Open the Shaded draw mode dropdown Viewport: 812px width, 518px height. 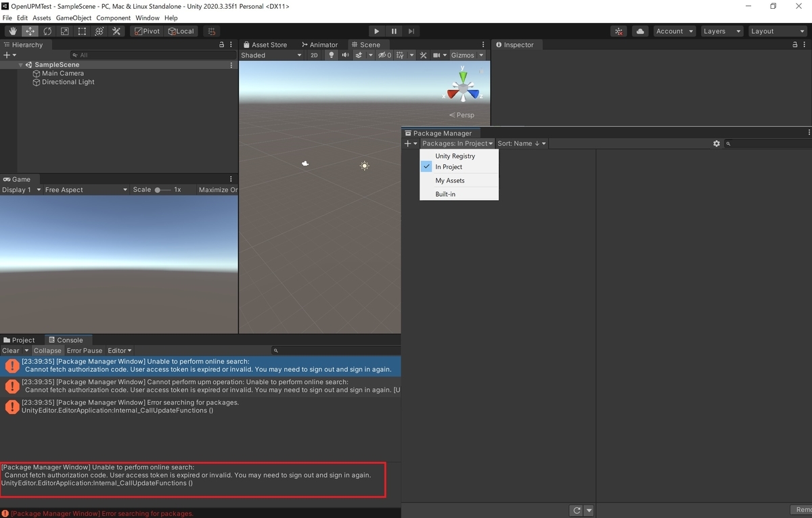click(271, 55)
